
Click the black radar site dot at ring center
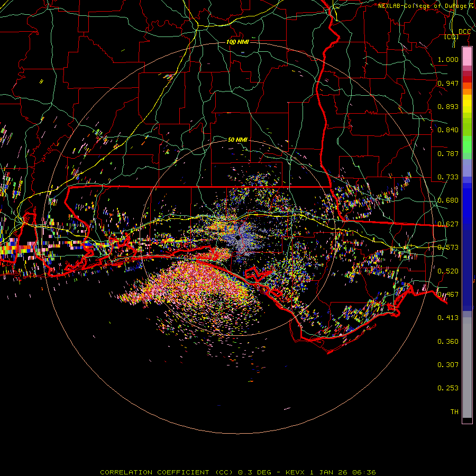click(x=238, y=238)
